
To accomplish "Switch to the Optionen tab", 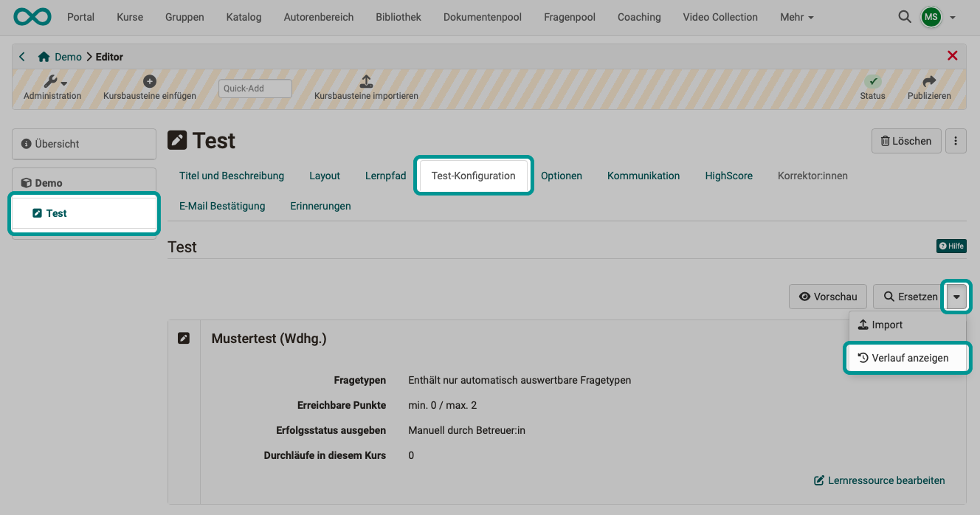I will (x=562, y=176).
